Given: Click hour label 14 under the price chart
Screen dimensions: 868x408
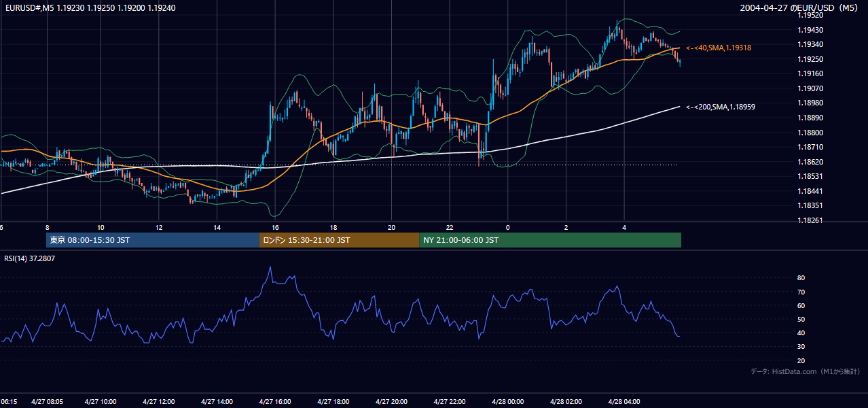Looking at the screenshot, I should point(217,227).
